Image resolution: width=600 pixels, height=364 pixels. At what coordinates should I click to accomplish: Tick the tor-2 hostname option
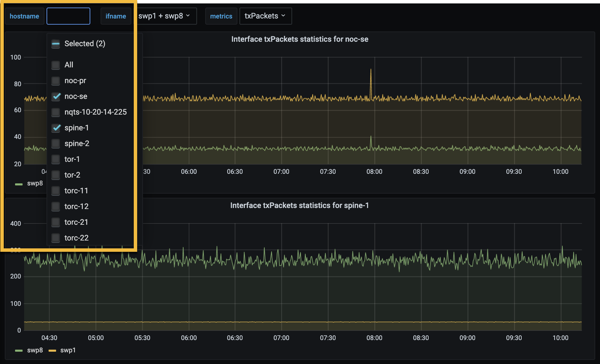pyautogui.click(x=56, y=175)
